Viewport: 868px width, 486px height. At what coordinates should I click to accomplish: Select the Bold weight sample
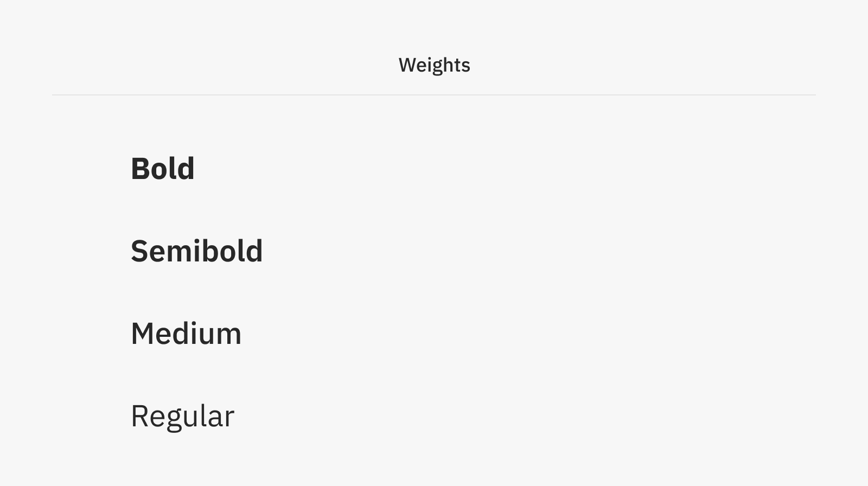pyautogui.click(x=163, y=168)
